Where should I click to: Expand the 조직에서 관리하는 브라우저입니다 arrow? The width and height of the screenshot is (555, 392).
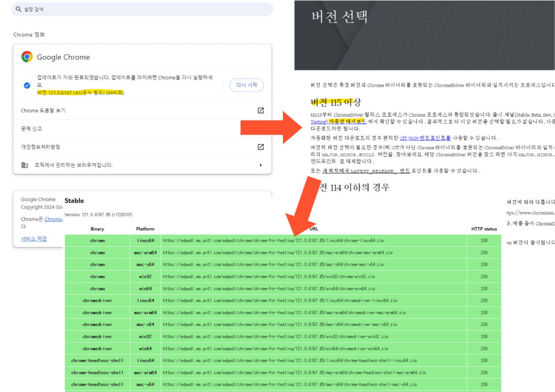click(x=261, y=165)
